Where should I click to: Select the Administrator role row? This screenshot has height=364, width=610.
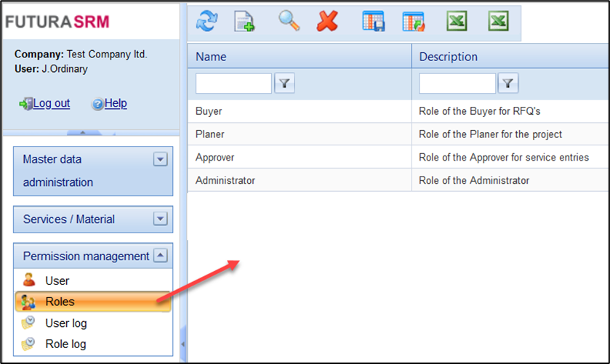point(225,180)
